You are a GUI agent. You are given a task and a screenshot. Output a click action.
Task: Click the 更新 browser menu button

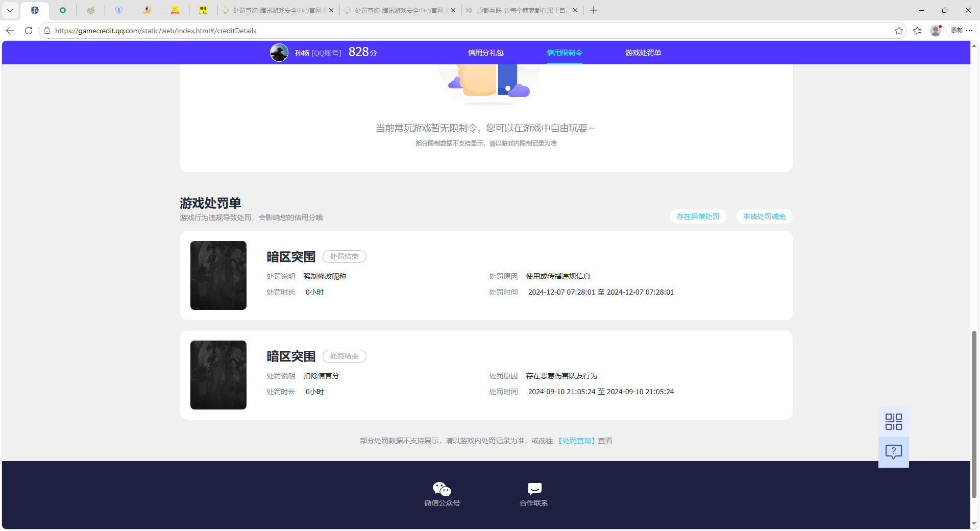coord(962,31)
